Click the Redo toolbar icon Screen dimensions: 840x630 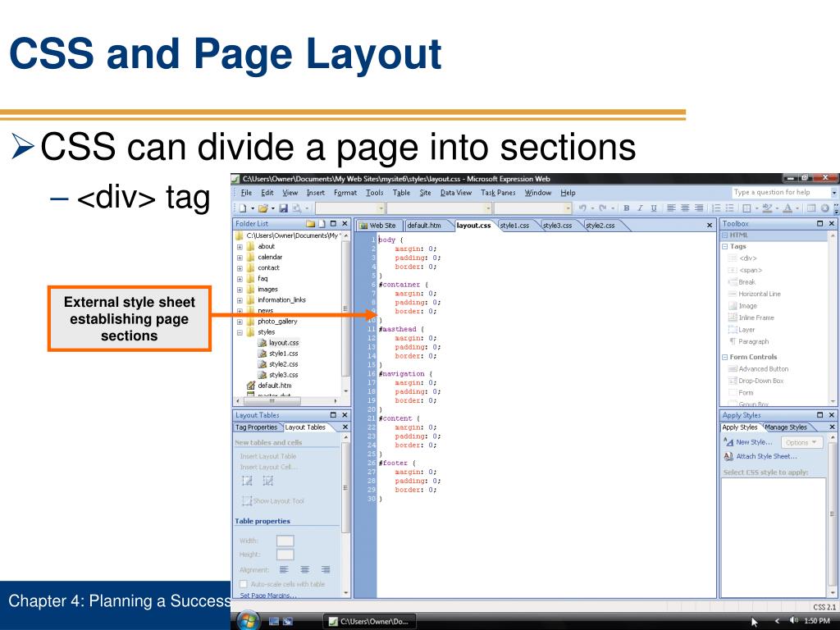coord(603,208)
